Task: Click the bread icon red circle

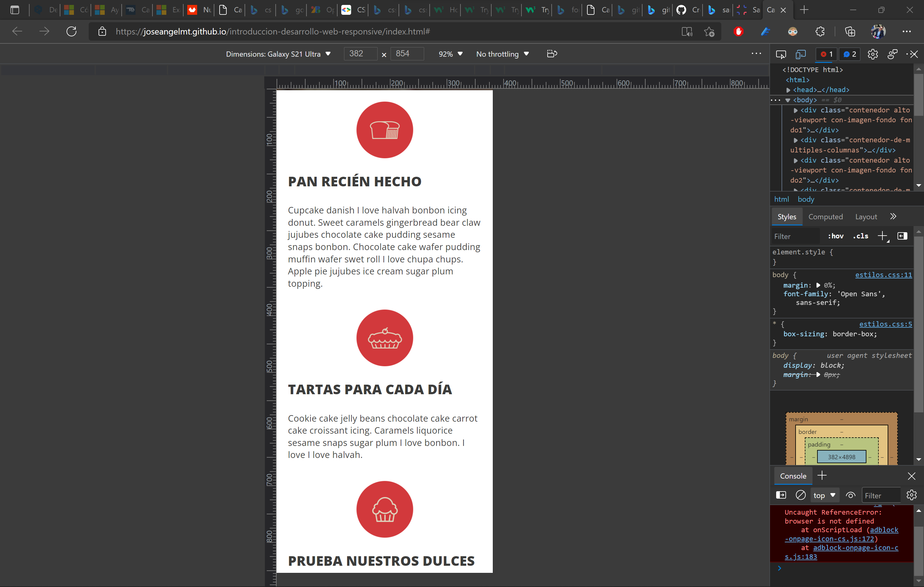Action: pyautogui.click(x=384, y=130)
